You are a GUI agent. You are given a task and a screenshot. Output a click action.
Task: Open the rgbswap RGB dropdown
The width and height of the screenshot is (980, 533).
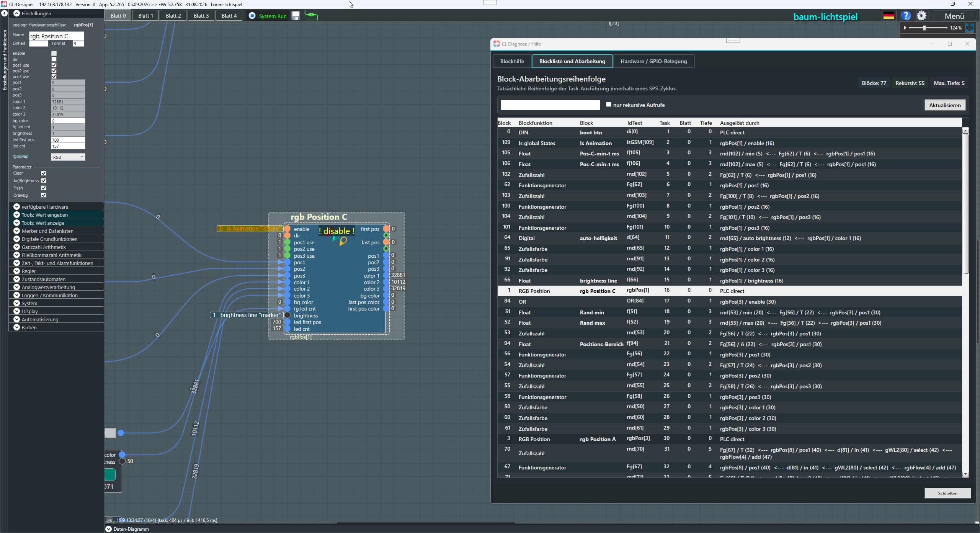point(68,157)
